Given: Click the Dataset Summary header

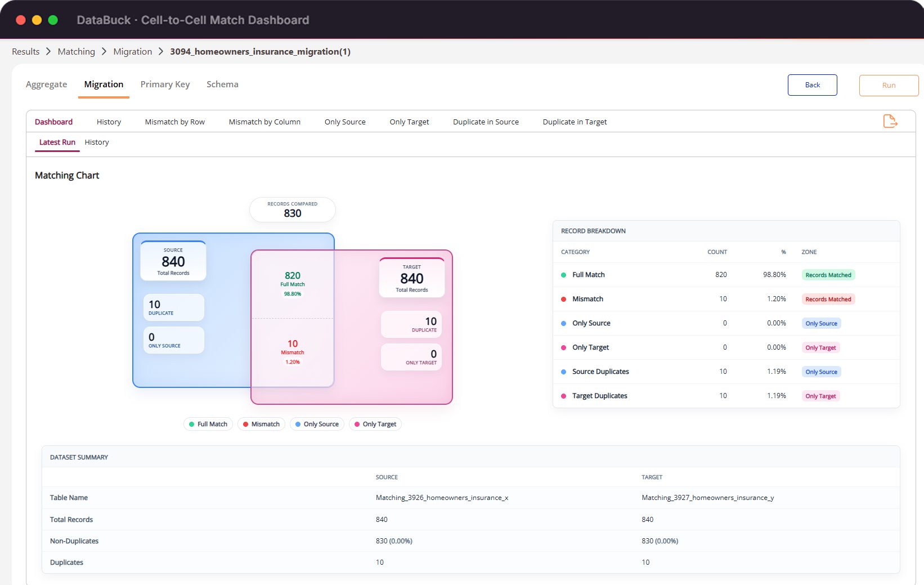Looking at the screenshot, I should 79,457.
